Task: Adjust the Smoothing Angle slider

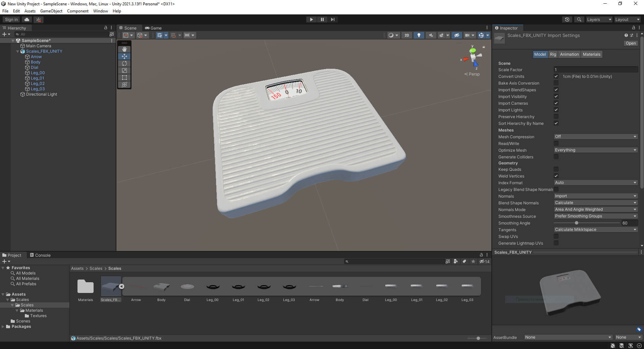Action: tap(576, 223)
